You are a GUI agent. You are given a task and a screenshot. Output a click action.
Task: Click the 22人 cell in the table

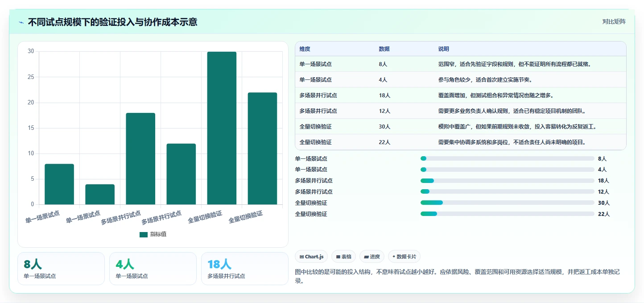pyautogui.click(x=384, y=142)
